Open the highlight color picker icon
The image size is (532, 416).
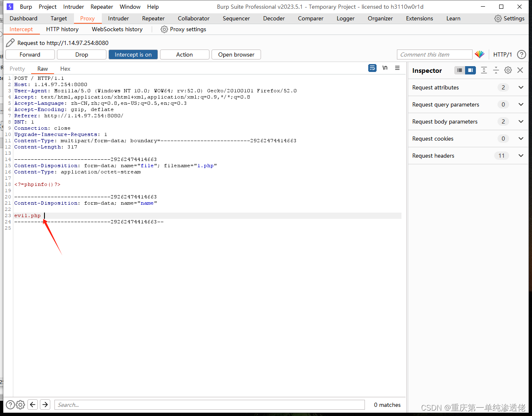pyautogui.click(x=480, y=54)
